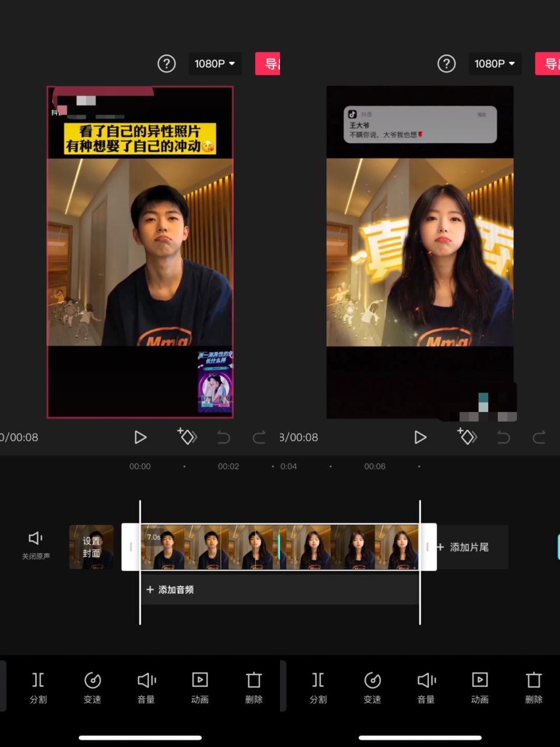
Task: Open help icon in left editor
Action: [x=166, y=64]
